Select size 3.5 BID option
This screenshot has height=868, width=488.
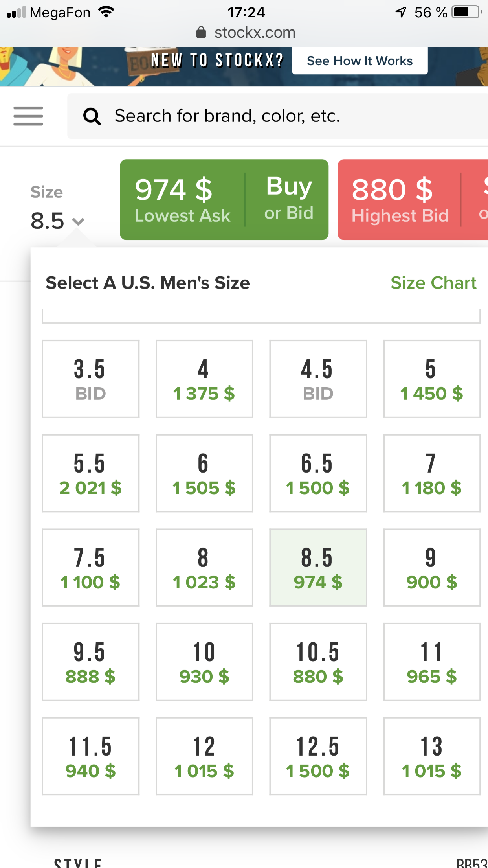(91, 379)
